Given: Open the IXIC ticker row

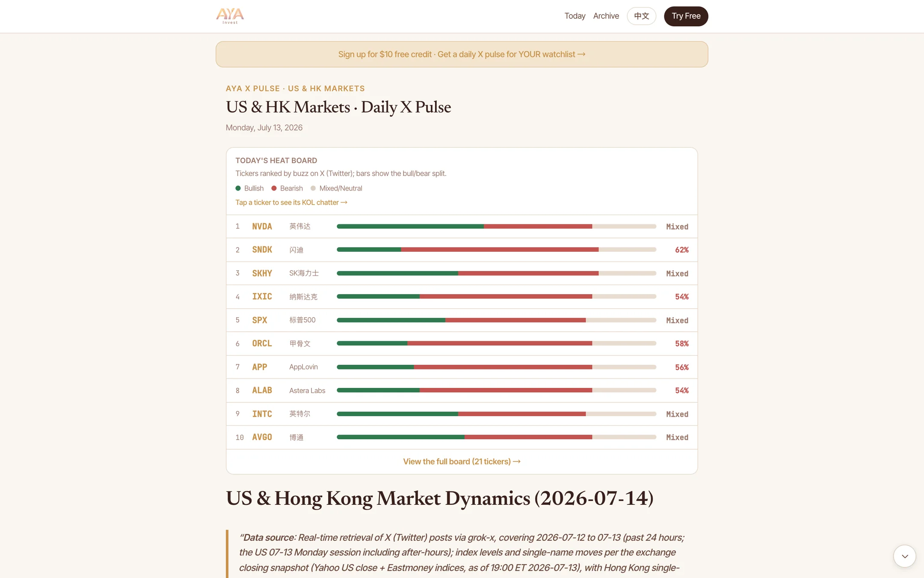Looking at the screenshot, I should click(x=462, y=297).
